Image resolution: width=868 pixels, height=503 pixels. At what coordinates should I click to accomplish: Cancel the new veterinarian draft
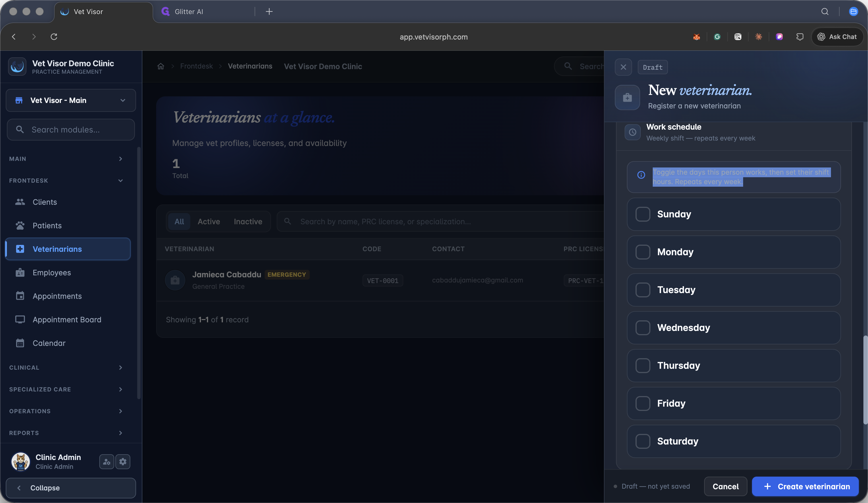point(725,486)
